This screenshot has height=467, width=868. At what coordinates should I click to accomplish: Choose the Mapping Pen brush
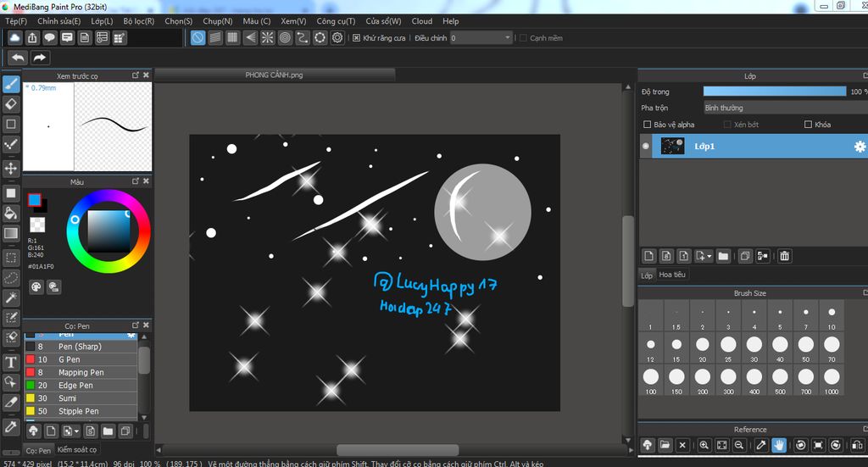tap(81, 372)
